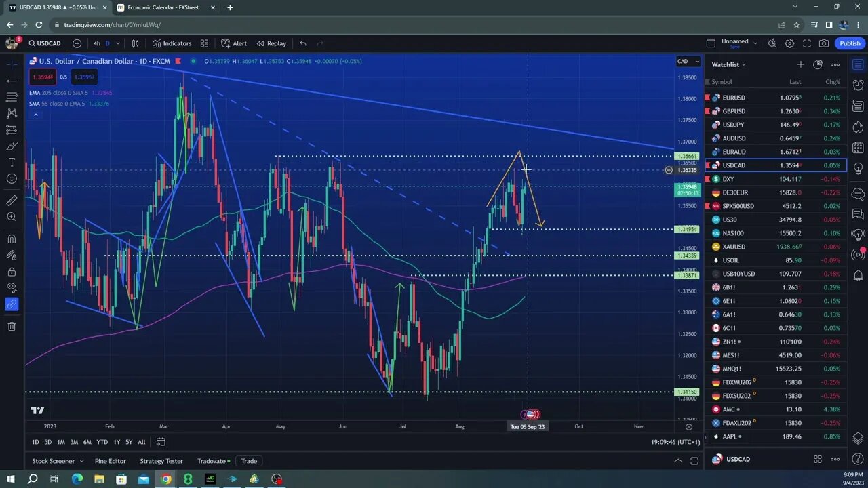The height and width of the screenshot is (488, 868).
Task: Undo the last chart action
Action: pyautogui.click(x=303, y=43)
